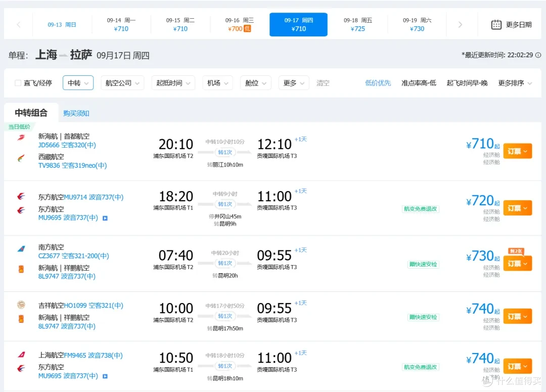
Task: Book the ¥740 Shanghai Airlines 10:50 flight
Action: [x=518, y=366]
